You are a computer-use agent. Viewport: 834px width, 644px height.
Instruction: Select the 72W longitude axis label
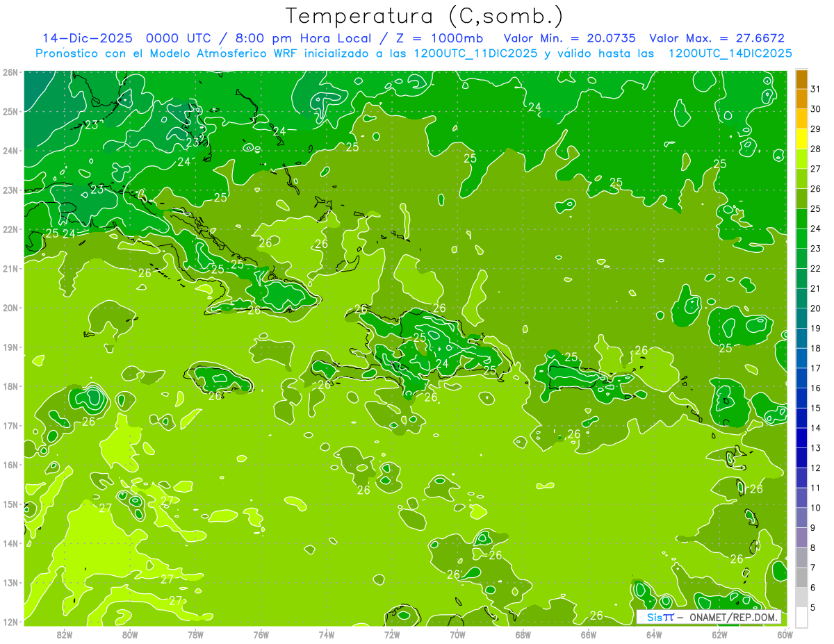[392, 634]
